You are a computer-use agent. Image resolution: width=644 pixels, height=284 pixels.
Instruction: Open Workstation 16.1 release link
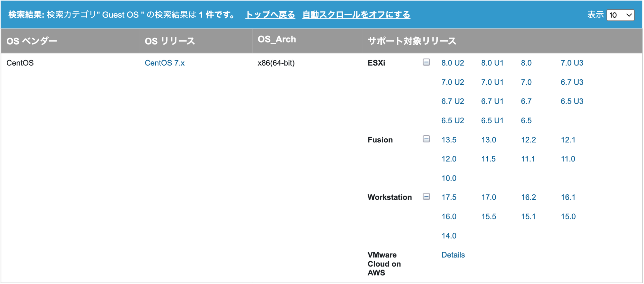(568, 197)
